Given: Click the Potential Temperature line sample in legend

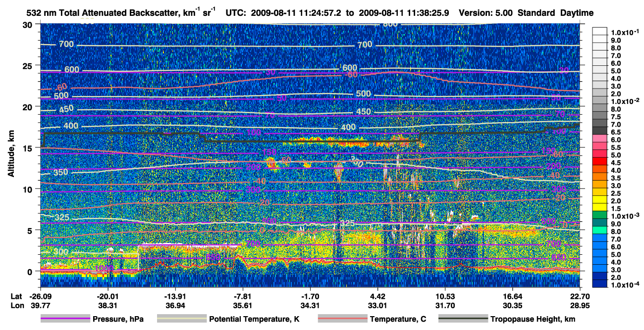Looking at the screenshot, I should click(x=181, y=319).
